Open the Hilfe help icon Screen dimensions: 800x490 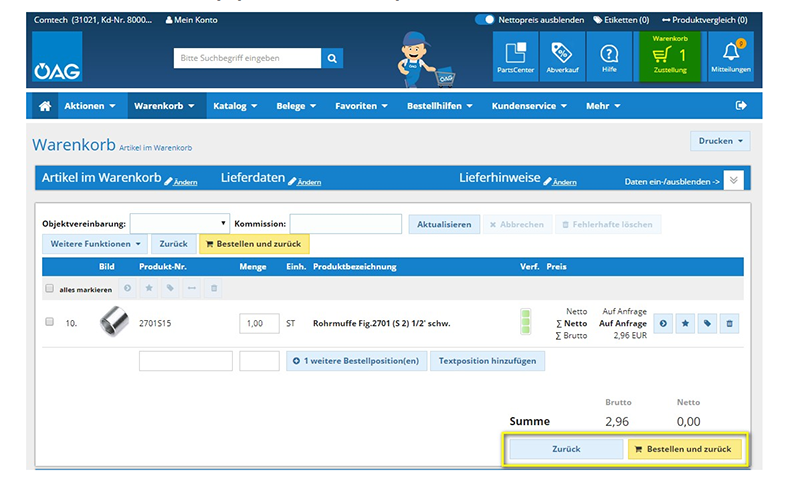[x=609, y=57]
